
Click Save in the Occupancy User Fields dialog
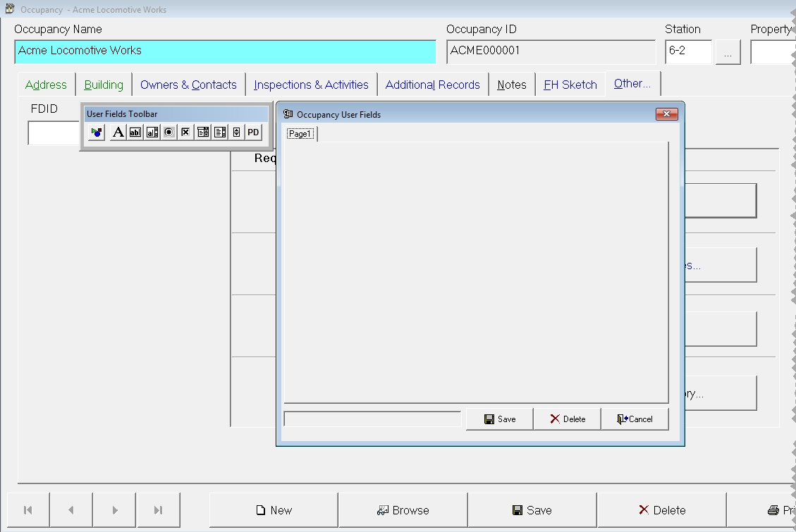[500, 419]
